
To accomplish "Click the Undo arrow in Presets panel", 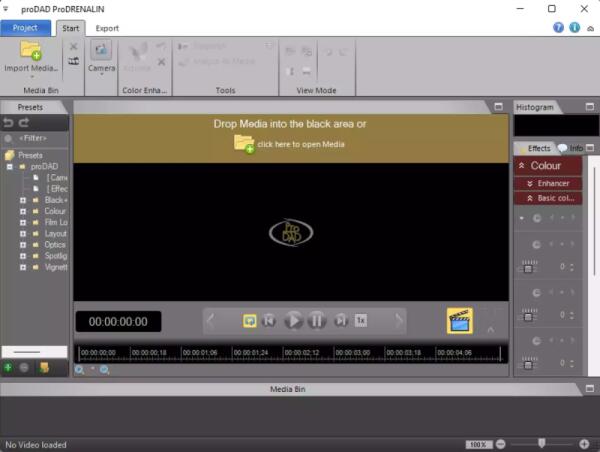I will (9, 122).
